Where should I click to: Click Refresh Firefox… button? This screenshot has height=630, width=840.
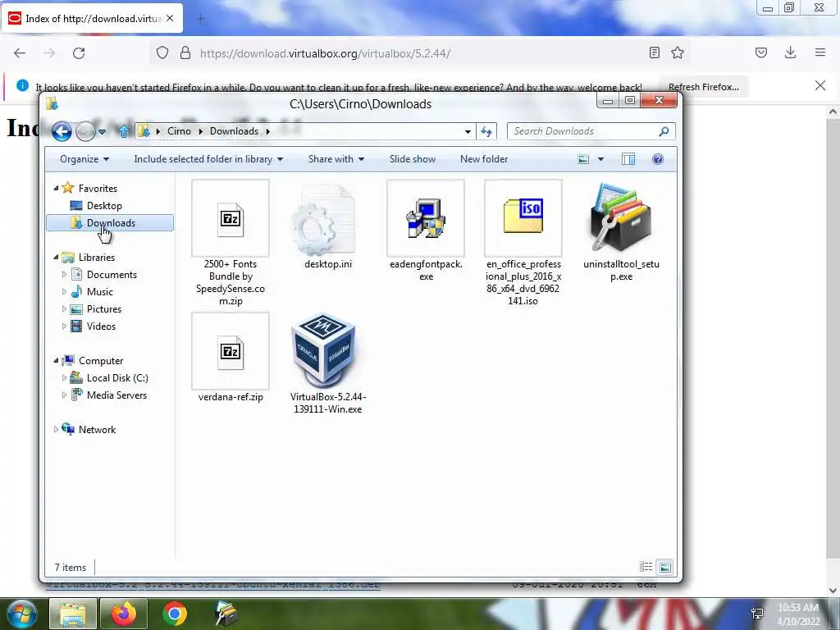coord(703,87)
